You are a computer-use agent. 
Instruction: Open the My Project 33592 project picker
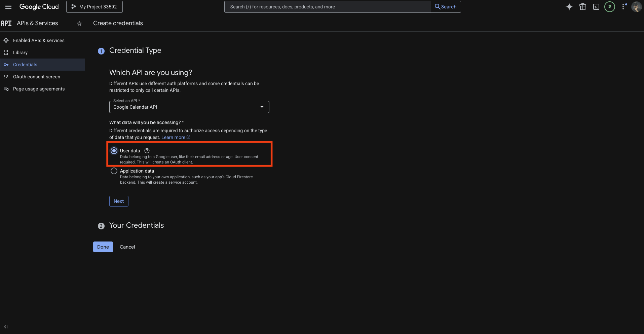coord(94,7)
